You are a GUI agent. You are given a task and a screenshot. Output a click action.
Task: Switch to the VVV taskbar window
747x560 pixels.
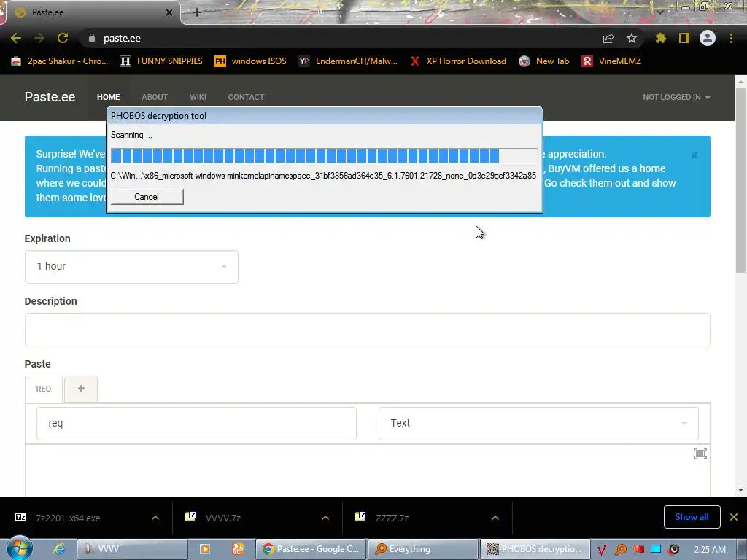click(132, 549)
